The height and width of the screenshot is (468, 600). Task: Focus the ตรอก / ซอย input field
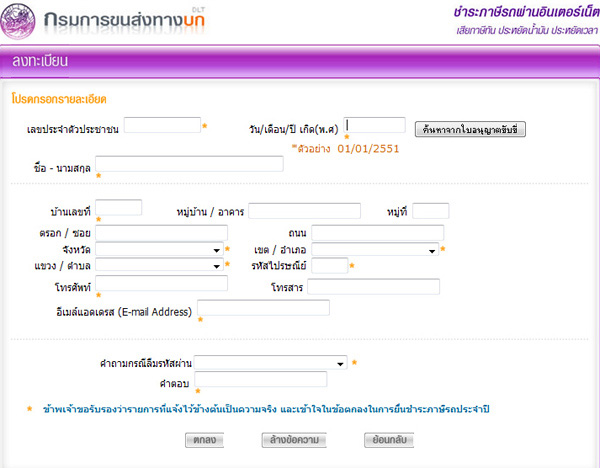tap(161, 233)
